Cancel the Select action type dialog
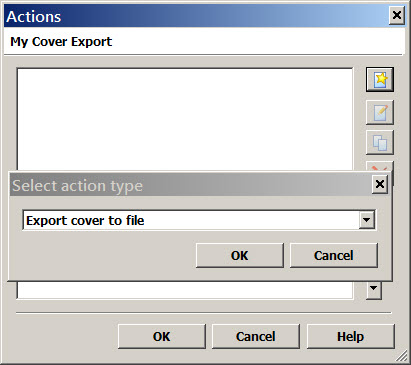This screenshot has height=365, width=411. [x=334, y=255]
